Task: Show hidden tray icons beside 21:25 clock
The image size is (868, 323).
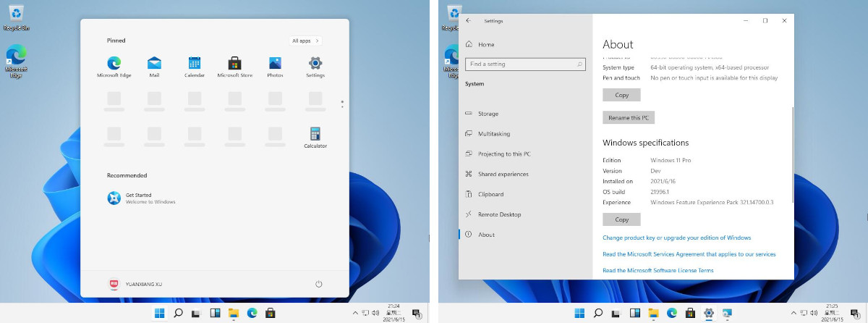Action: pyautogui.click(x=792, y=313)
